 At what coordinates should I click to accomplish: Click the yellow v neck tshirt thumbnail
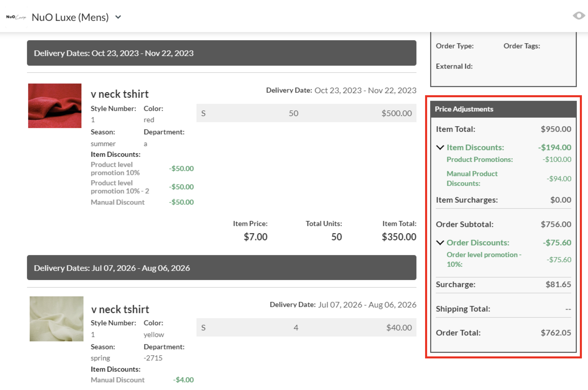57,319
